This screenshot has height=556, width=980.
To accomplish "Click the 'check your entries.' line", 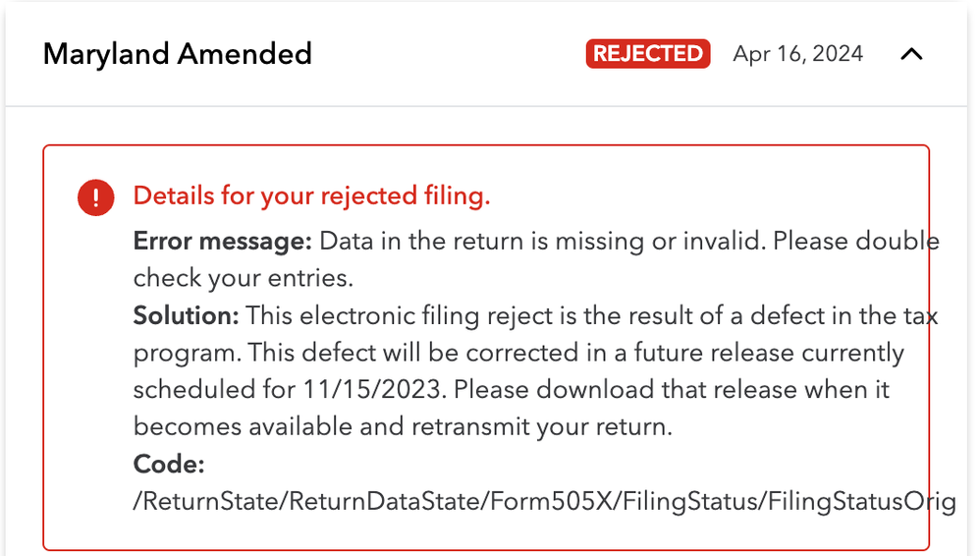I will (x=243, y=278).
